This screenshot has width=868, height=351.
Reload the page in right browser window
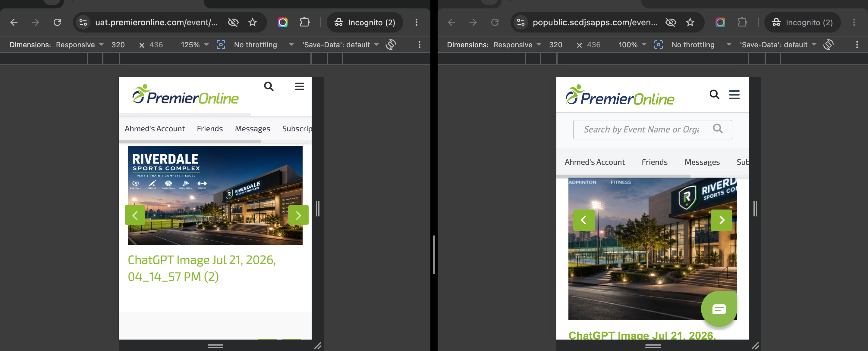[x=495, y=22]
